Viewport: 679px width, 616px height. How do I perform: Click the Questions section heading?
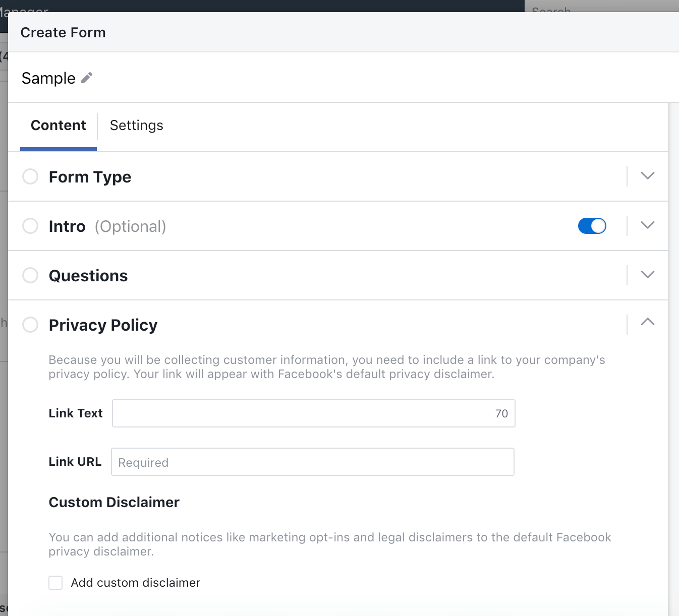[88, 276]
